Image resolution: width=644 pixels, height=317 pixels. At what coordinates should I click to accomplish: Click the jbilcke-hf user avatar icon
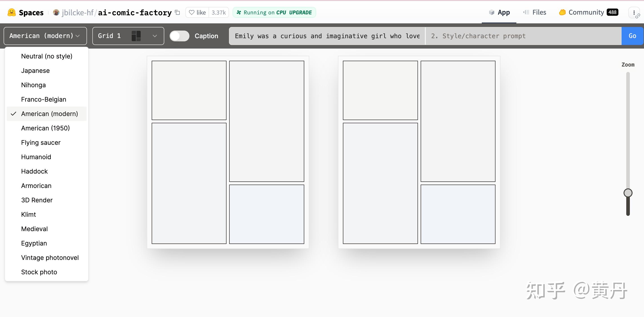[56, 13]
